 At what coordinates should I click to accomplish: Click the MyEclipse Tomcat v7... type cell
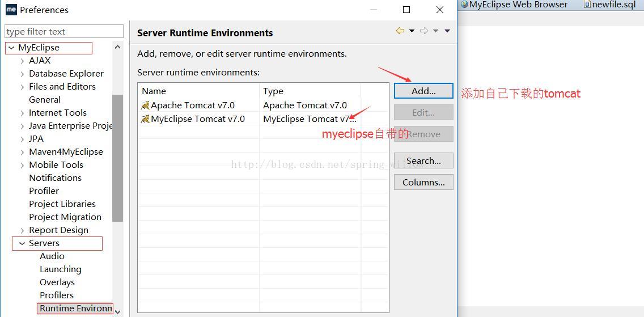310,119
